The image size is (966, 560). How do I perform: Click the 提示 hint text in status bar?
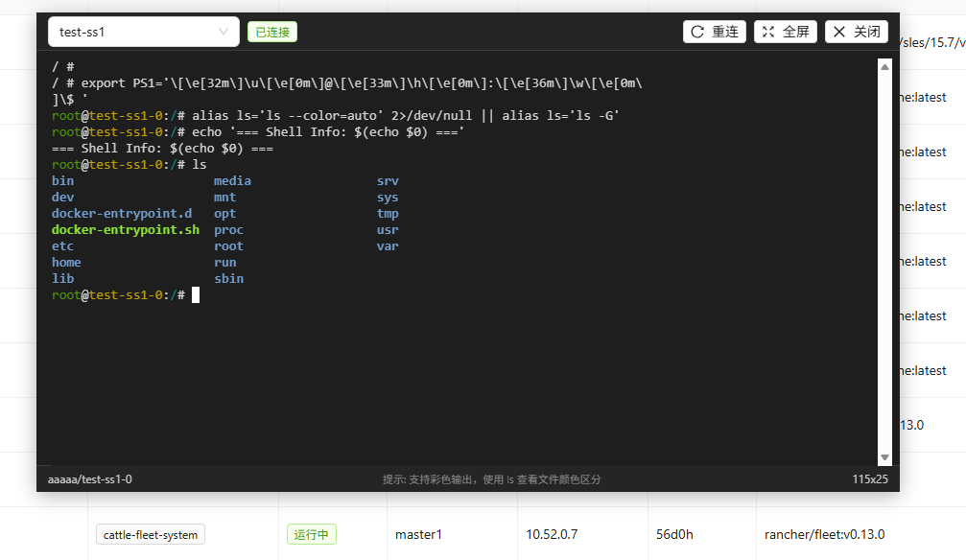click(491, 478)
